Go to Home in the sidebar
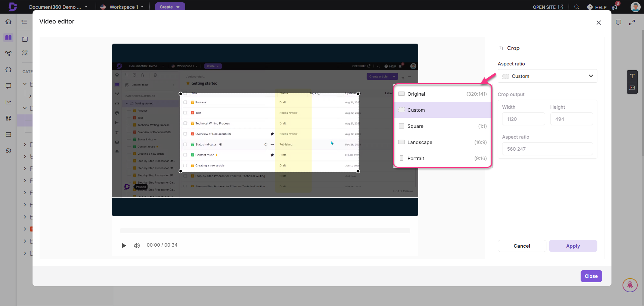 tap(8, 22)
